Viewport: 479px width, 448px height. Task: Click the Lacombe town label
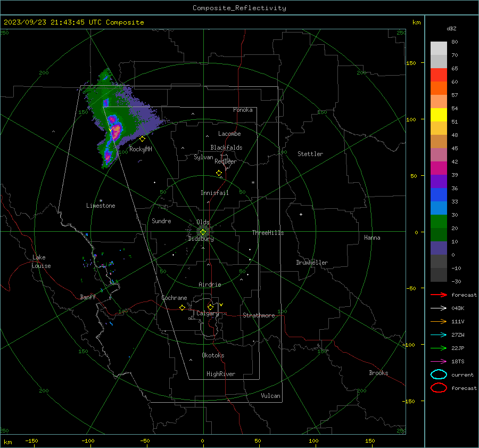(x=229, y=134)
